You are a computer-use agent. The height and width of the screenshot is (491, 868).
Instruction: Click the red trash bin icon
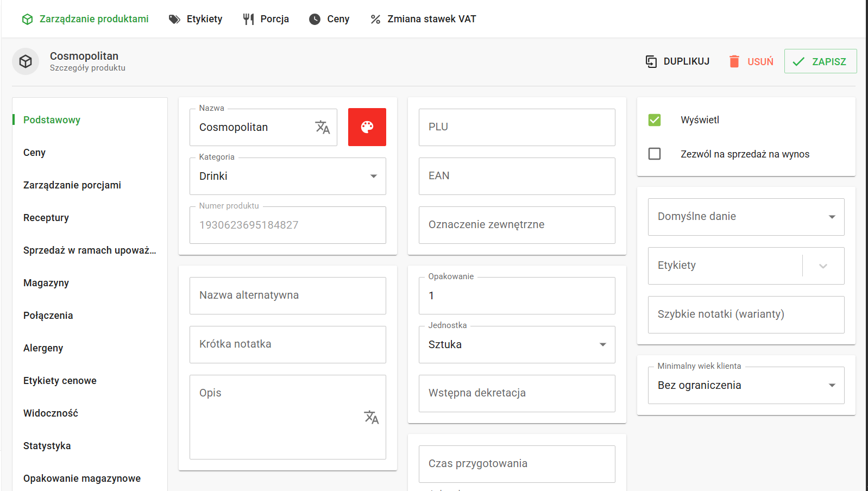pos(734,61)
